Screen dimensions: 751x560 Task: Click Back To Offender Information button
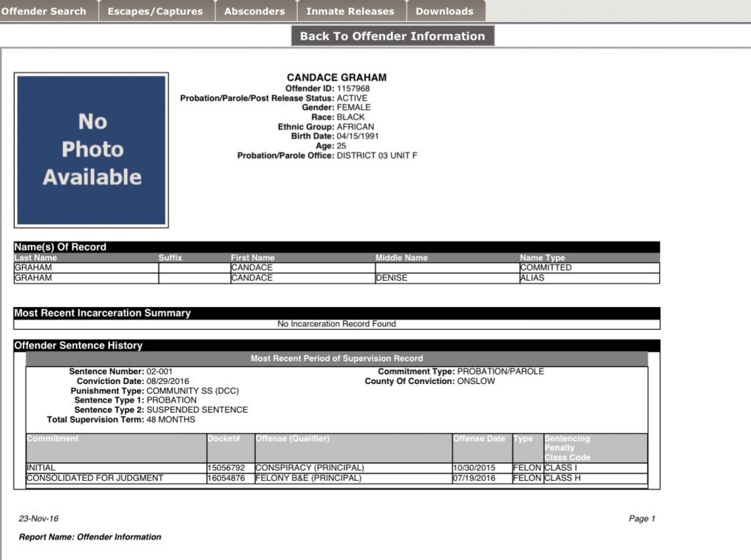(392, 36)
